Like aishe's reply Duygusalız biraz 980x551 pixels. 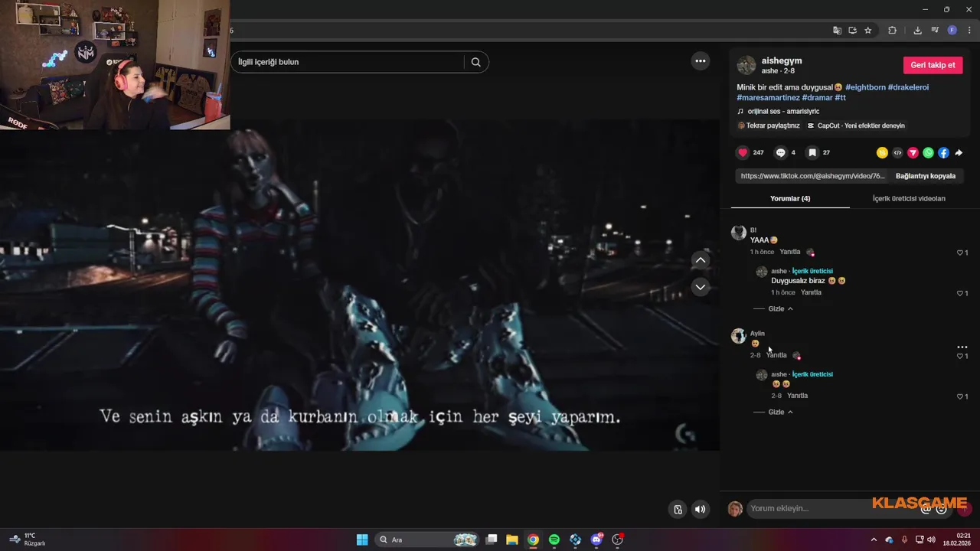point(962,293)
